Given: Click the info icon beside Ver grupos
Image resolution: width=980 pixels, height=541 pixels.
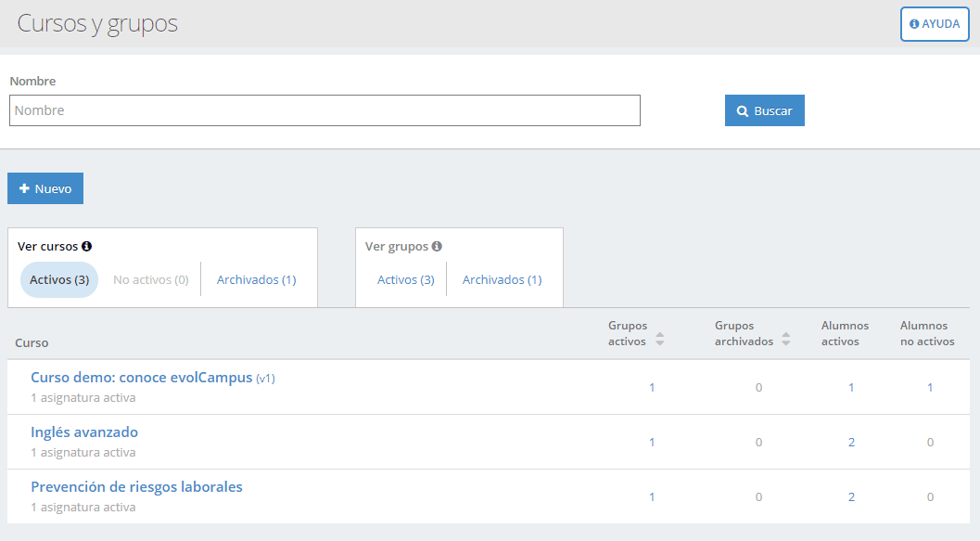Looking at the screenshot, I should point(437,247).
